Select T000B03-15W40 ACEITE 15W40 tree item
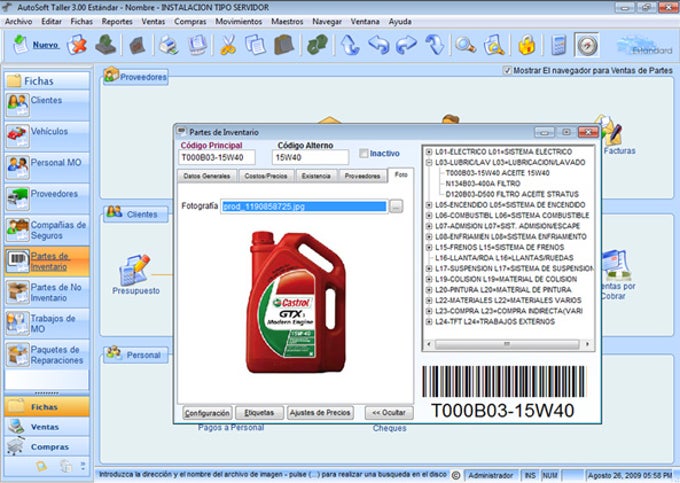The height and width of the screenshot is (483, 680). pos(497,173)
